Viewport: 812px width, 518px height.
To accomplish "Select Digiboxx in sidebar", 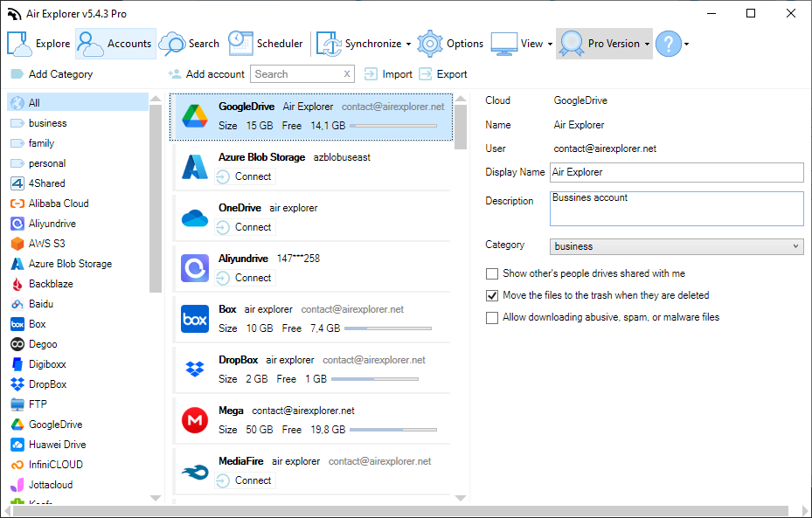I will (78, 364).
